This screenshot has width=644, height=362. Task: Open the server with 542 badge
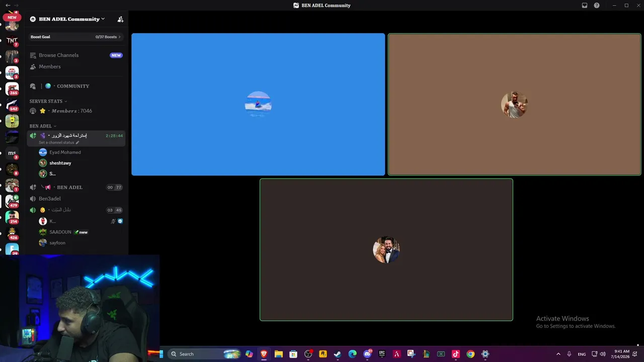pos(12,105)
